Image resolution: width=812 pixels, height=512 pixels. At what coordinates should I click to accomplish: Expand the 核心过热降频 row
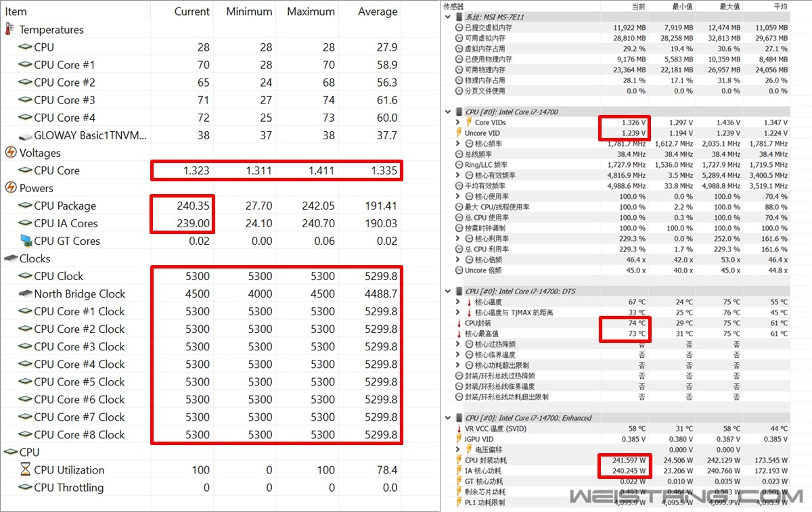click(x=458, y=344)
